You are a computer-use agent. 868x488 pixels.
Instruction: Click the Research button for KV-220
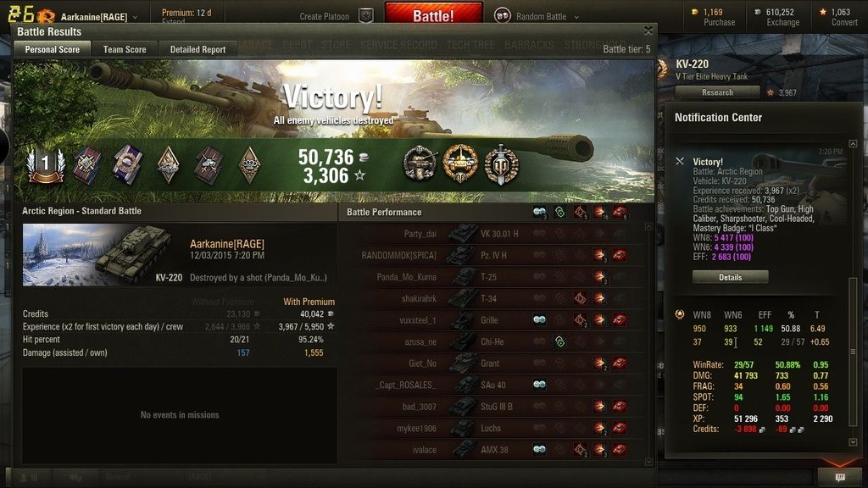point(717,92)
